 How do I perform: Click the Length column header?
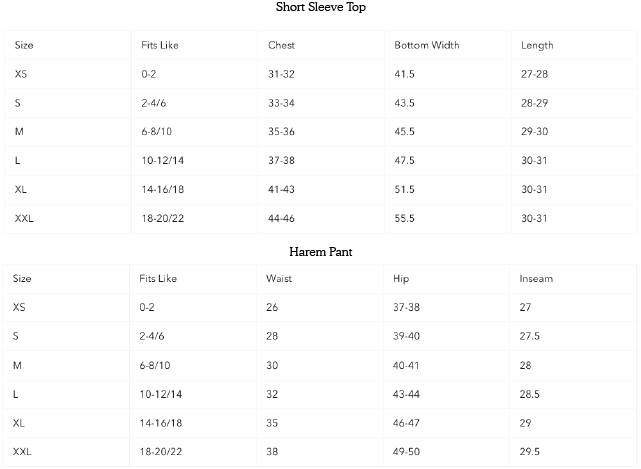pos(537,45)
